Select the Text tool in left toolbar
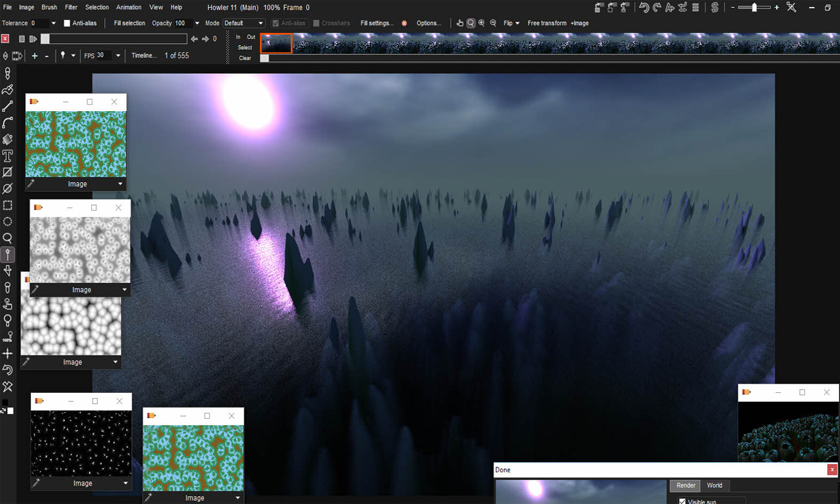The image size is (840, 504). click(x=8, y=156)
